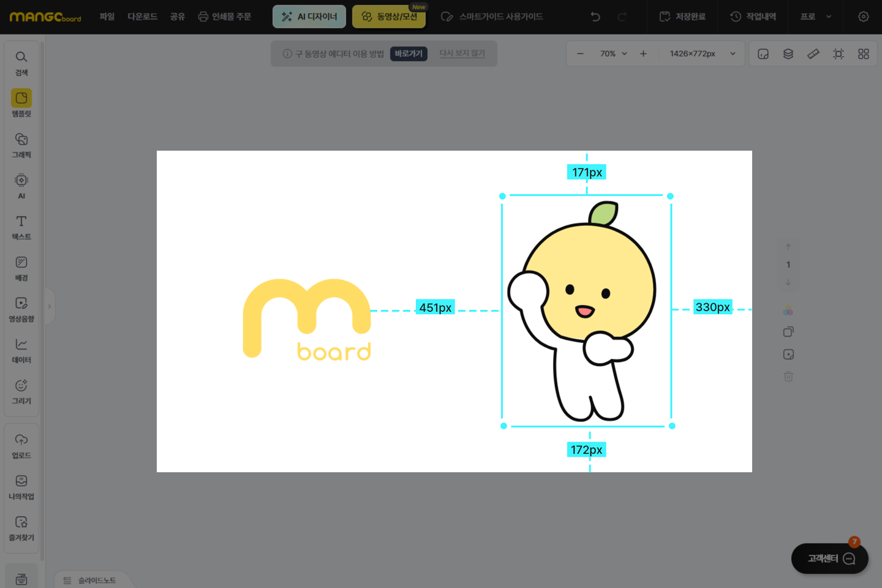Click the 다시 보지 않기 link

pyautogui.click(x=462, y=54)
